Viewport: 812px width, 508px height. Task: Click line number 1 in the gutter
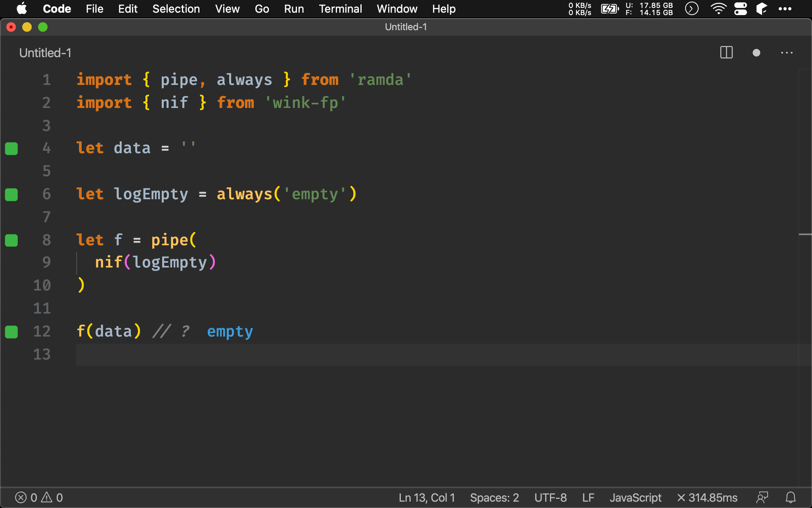[47, 80]
